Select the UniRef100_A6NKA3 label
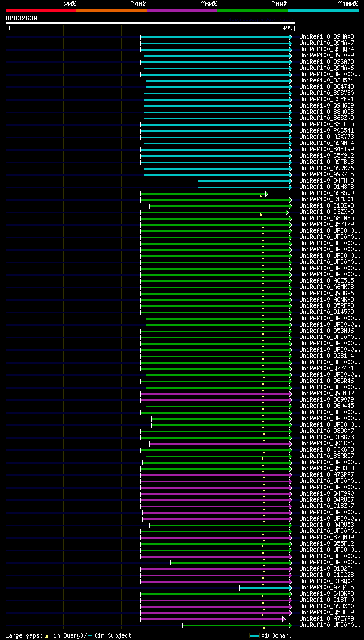Image resolution: width=364 pixels, height=640 pixels. [x=326, y=300]
